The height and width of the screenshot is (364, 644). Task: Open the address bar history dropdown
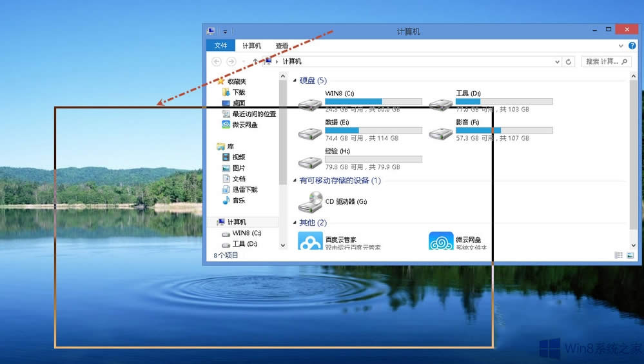coord(558,61)
